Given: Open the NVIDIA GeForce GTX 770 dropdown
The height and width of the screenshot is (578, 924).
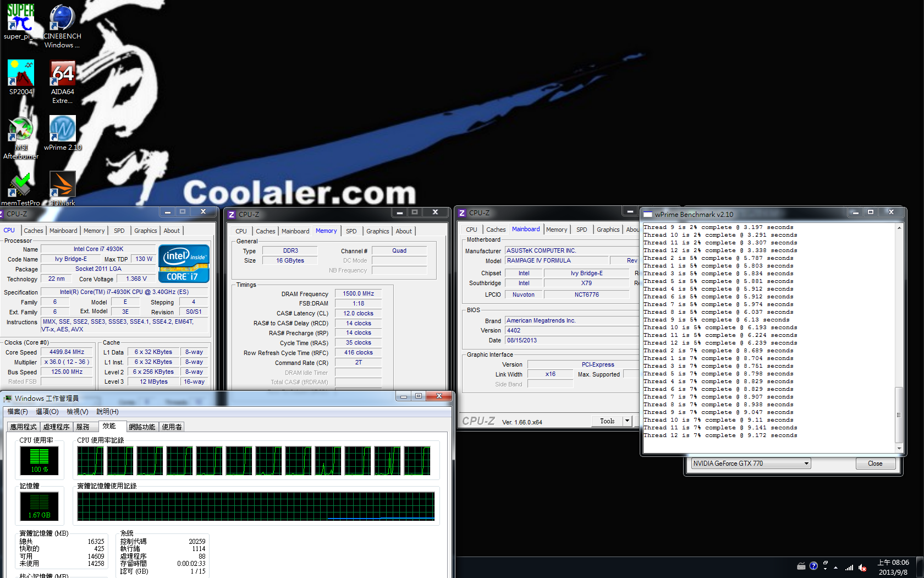Looking at the screenshot, I should [751, 464].
